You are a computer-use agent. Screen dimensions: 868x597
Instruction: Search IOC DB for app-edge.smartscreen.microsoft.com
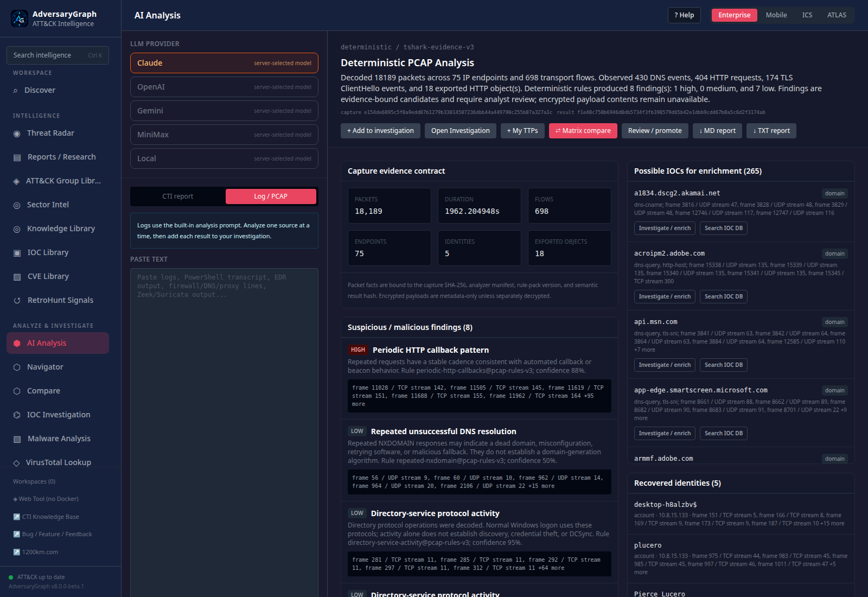tap(724, 434)
